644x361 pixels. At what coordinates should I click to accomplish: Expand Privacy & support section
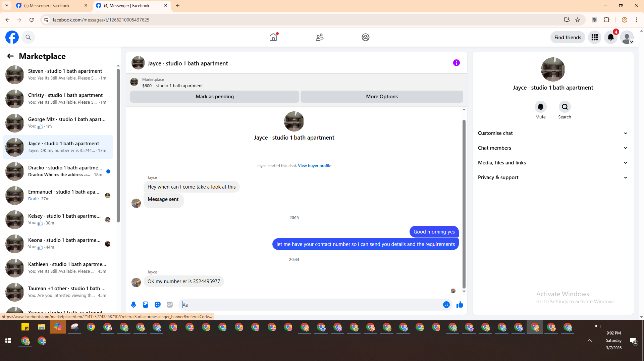click(553, 177)
